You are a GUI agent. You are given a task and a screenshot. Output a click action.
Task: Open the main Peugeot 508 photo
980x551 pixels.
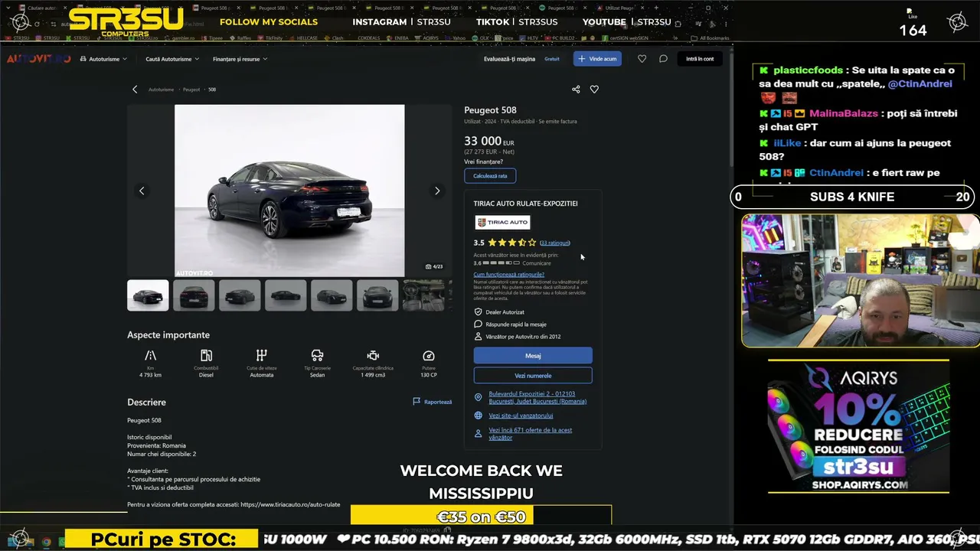point(289,191)
